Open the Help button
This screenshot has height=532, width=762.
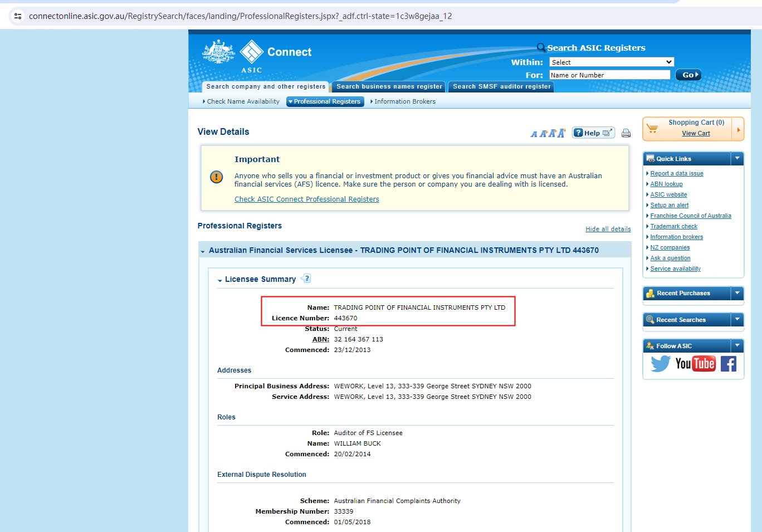593,133
